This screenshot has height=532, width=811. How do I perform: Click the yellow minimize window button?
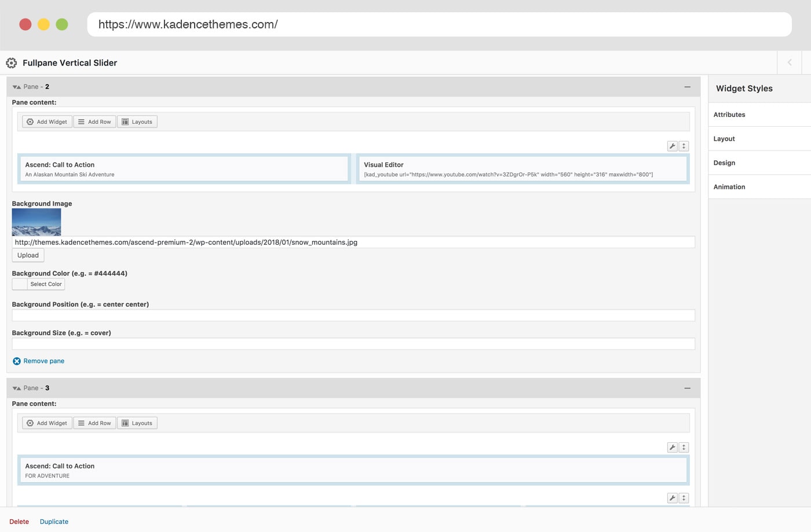[43, 24]
